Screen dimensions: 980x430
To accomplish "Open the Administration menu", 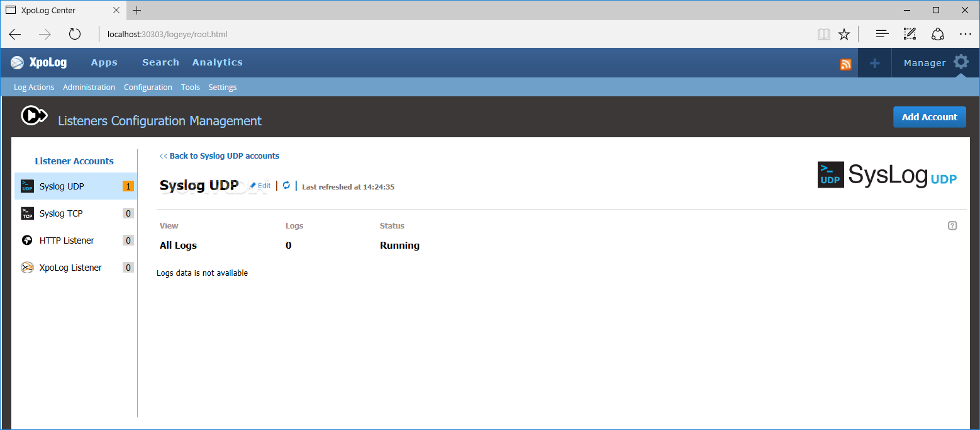I will click(x=89, y=88).
